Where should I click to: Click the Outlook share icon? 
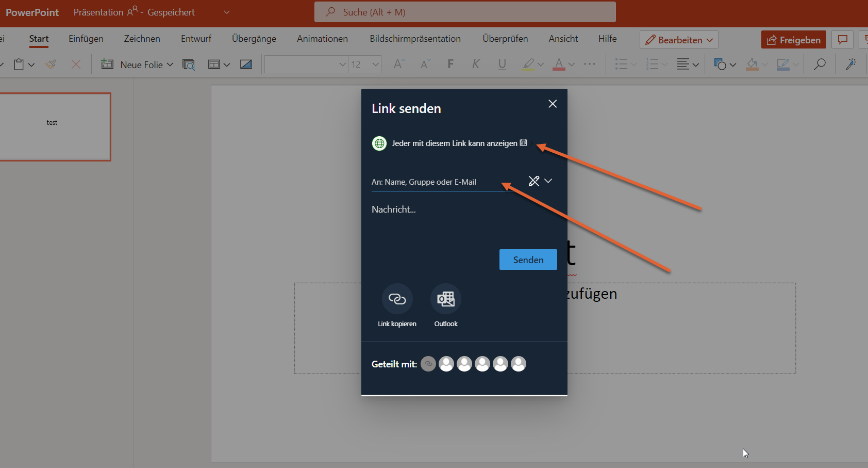446,299
